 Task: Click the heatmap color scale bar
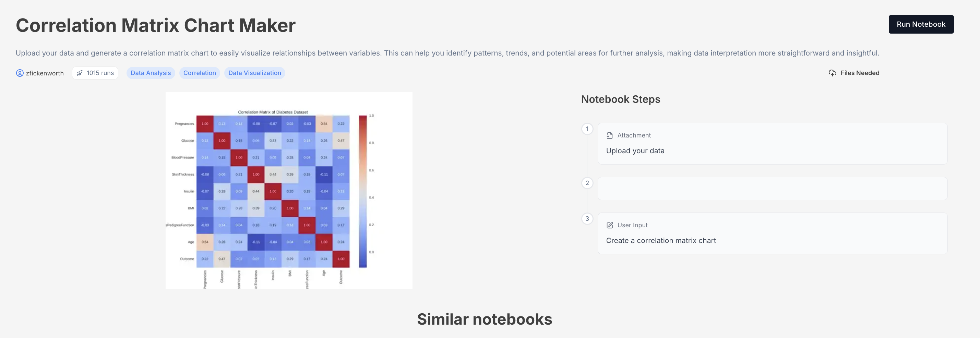362,191
